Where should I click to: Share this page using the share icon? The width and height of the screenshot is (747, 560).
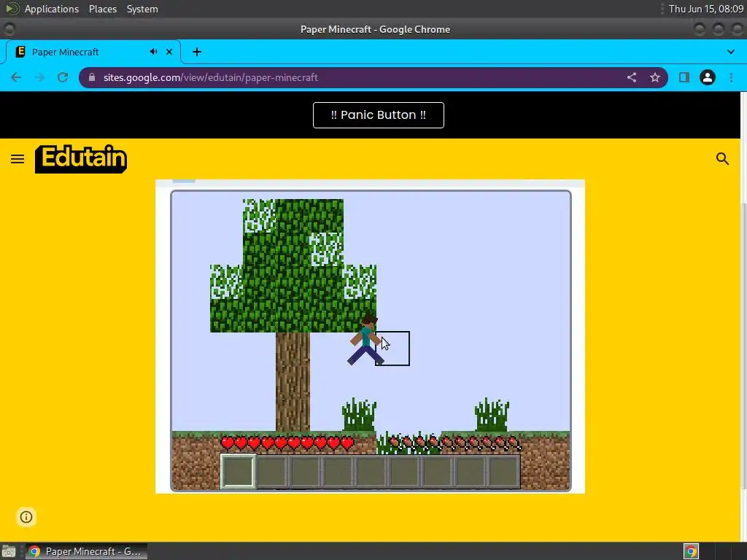[632, 77]
